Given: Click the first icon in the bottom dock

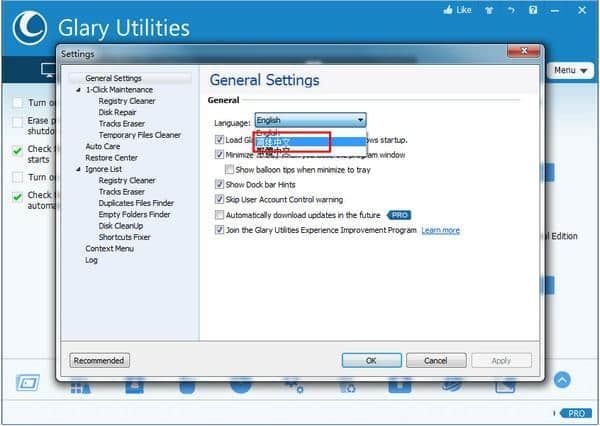Looking at the screenshot, I should click(27, 382).
